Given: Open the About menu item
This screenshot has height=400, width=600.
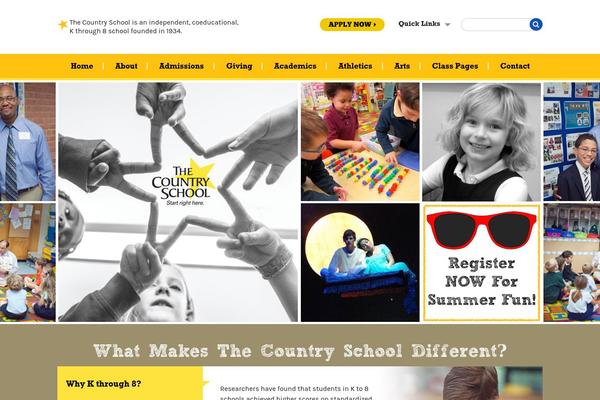Looking at the screenshot, I should 126,66.
